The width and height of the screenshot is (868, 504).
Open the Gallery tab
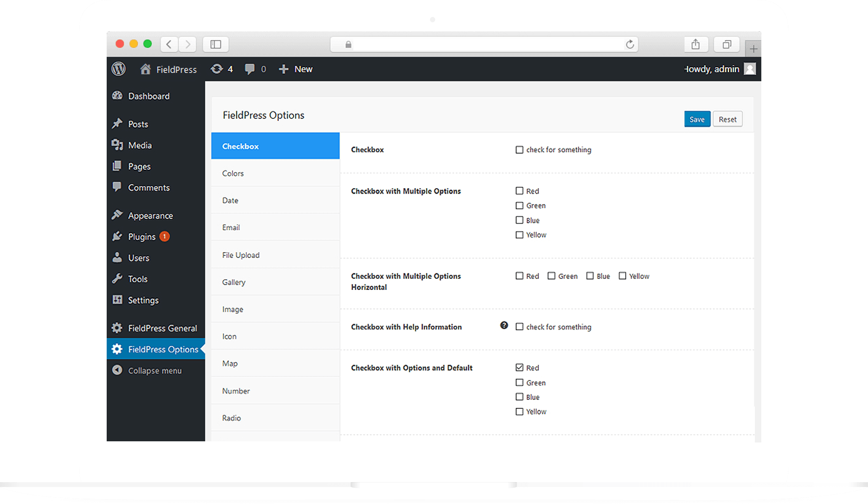pyautogui.click(x=275, y=282)
